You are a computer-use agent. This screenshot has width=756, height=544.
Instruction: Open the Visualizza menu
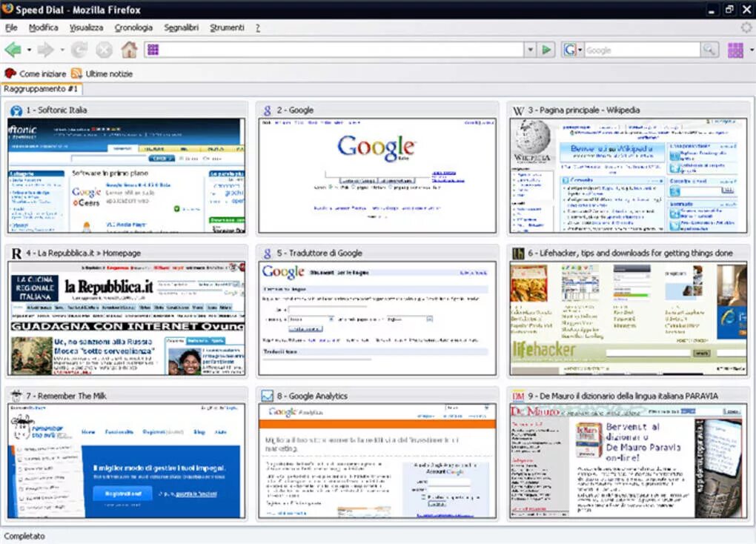(86, 28)
